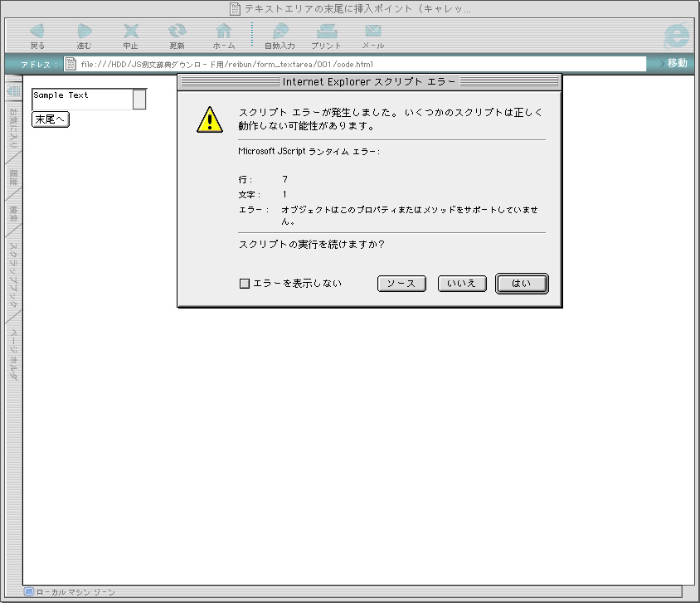The height and width of the screenshot is (603, 700).
Task: Open the 履歴 (History) side tab
Action: (x=13, y=177)
